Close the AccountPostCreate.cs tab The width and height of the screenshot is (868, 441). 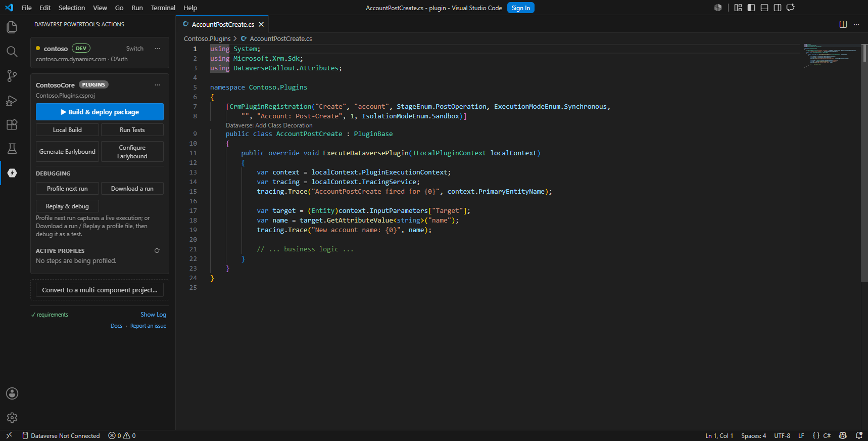pyautogui.click(x=261, y=24)
